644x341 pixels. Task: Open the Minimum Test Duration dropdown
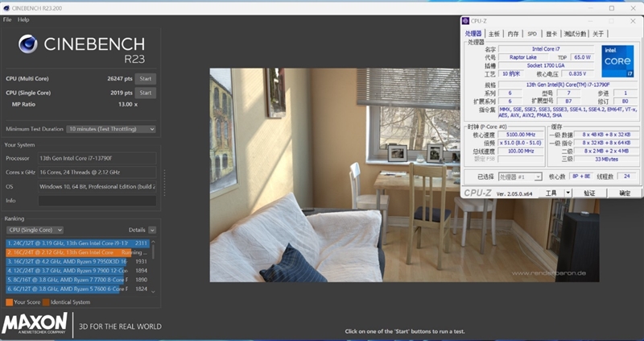tap(111, 129)
